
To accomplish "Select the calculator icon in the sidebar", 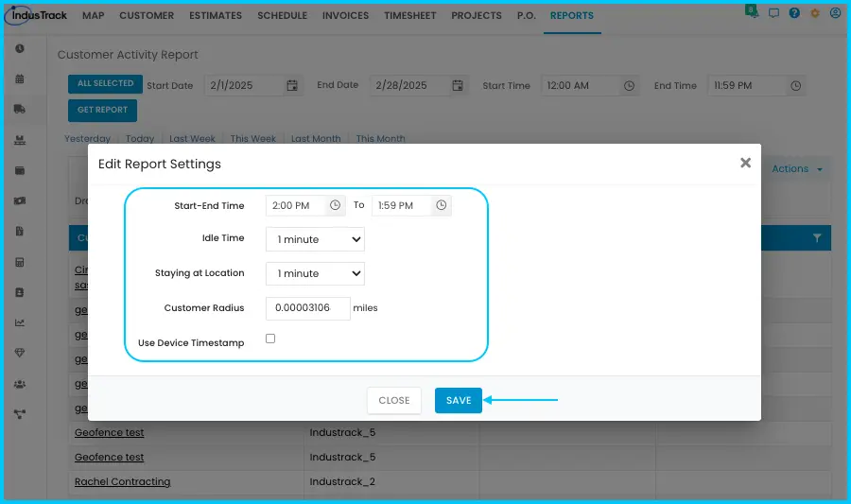I will tap(20, 262).
